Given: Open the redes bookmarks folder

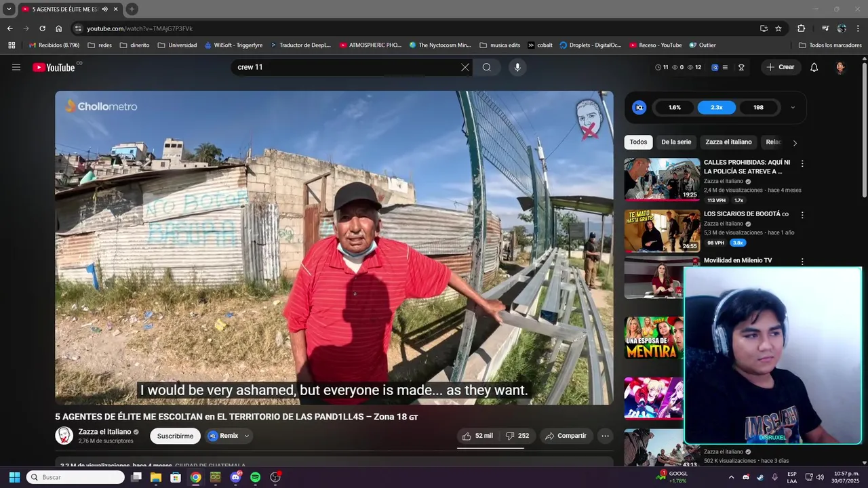Looking at the screenshot, I should pos(100,45).
